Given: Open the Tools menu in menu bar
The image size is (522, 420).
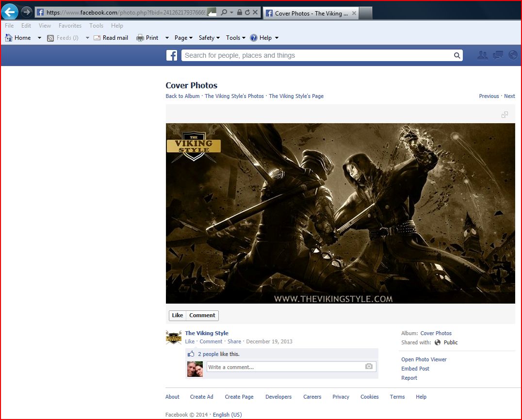Looking at the screenshot, I should [96, 26].
